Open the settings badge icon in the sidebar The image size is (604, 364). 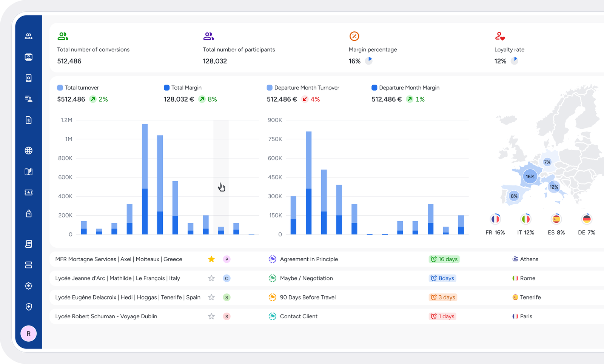(28, 286)
